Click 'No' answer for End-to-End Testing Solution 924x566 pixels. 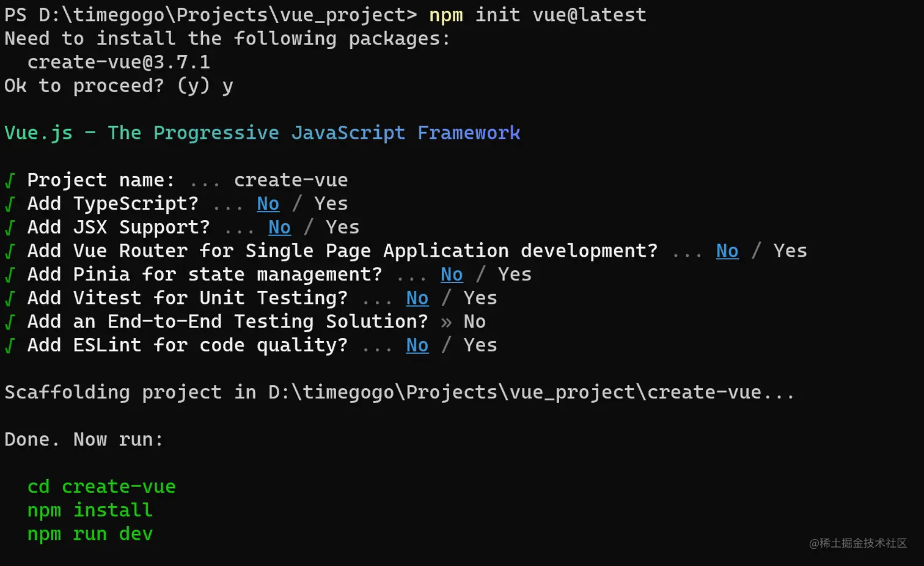(475, 322)
